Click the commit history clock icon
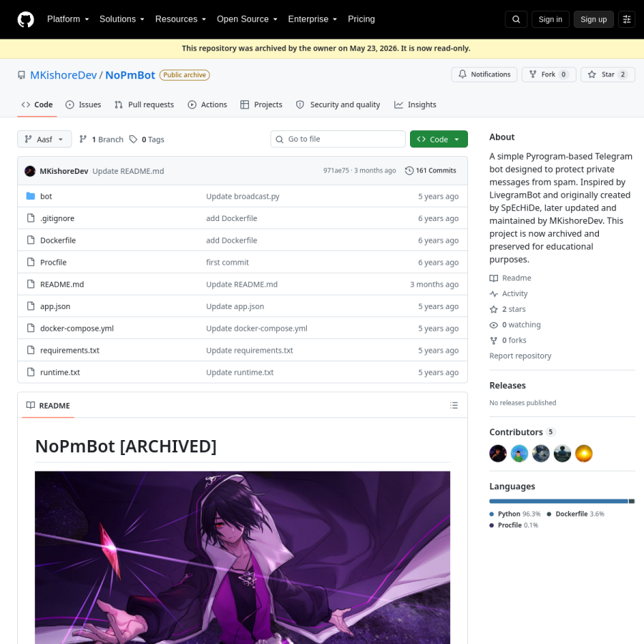 [x=409, y=170]
